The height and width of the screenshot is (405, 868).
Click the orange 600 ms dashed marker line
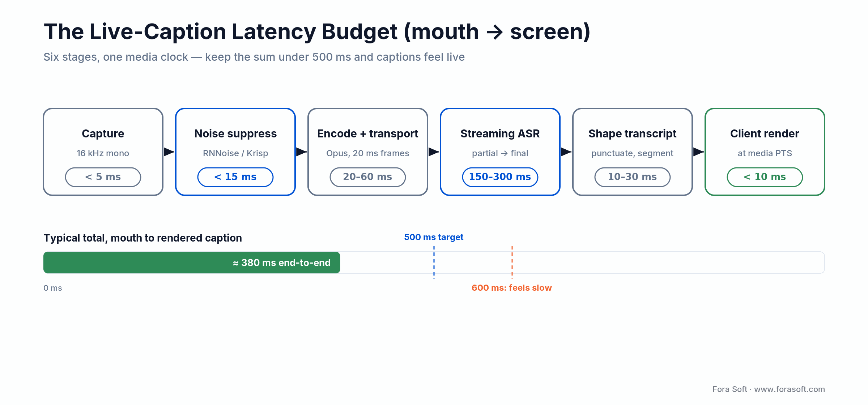512,263
